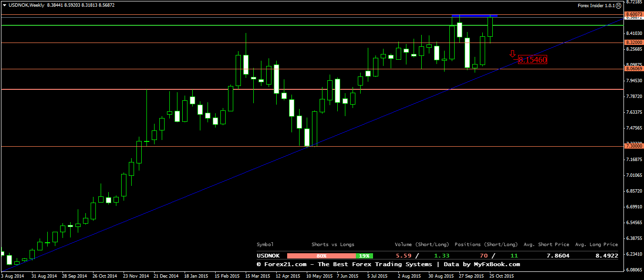Click the 6.08065 price scale value

tap(634, 270)
